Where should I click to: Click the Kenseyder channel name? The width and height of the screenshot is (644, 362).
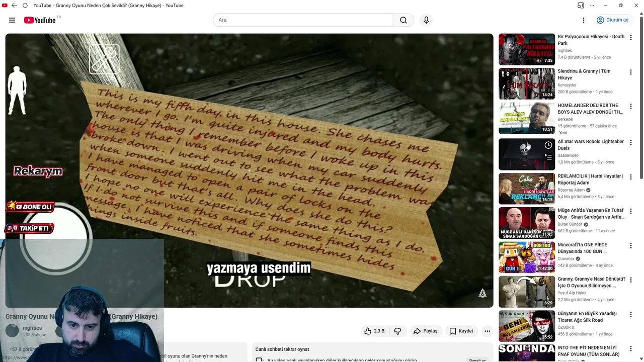[567, 85]
